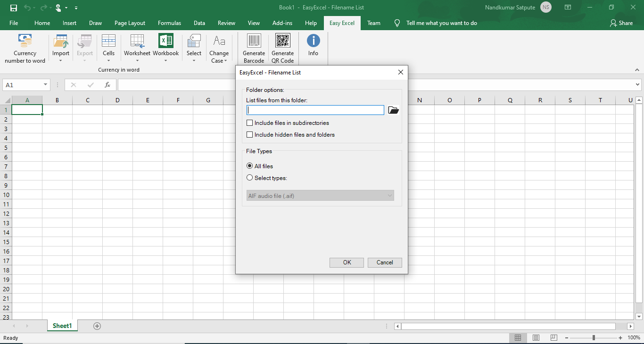The height and width of the screenshot is (344, 644).
Task: Open the File tab
Action: pos(14,23)
